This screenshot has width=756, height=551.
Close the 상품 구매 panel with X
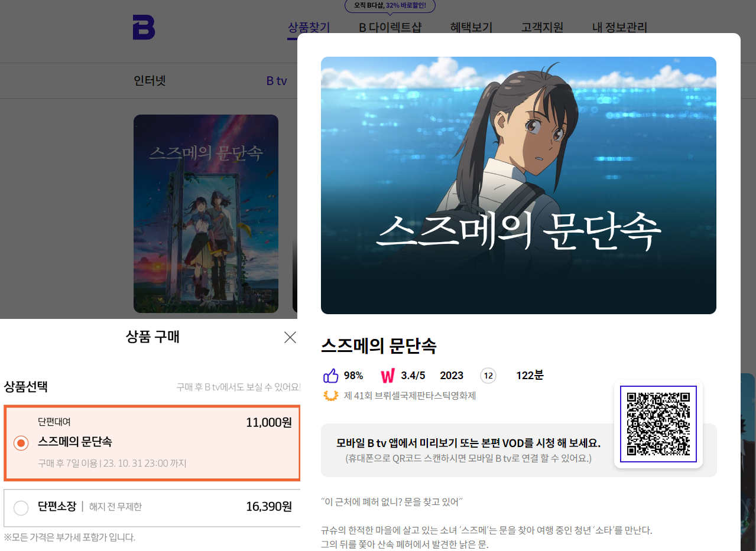click(x=290, y=337)
